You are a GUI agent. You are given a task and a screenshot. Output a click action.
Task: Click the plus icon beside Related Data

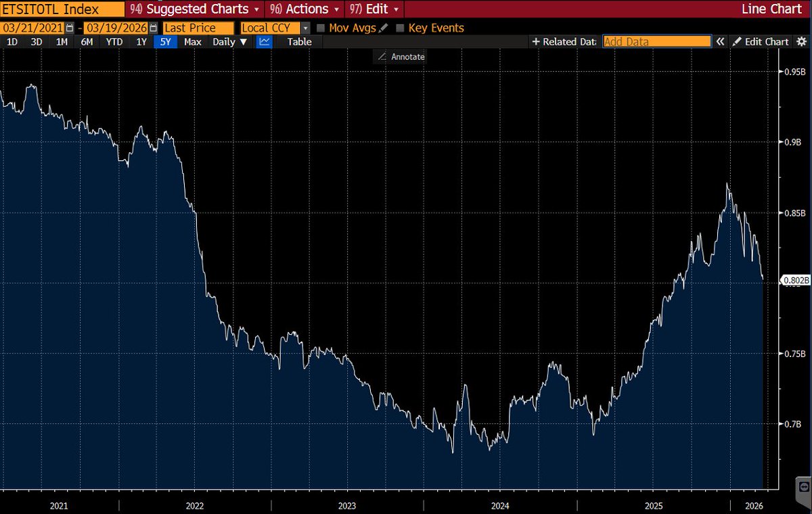click(x=536, y=41)
